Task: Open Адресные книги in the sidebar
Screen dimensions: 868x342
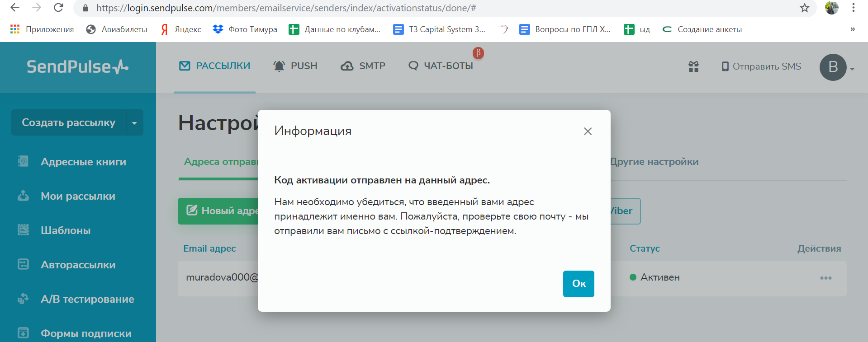Action: tap(83, 162)
